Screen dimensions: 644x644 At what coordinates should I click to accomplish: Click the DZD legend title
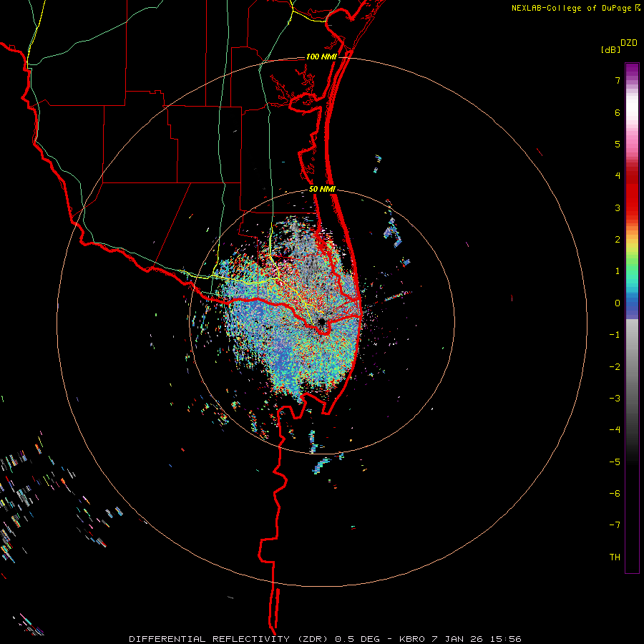click(x=629, y=43)
